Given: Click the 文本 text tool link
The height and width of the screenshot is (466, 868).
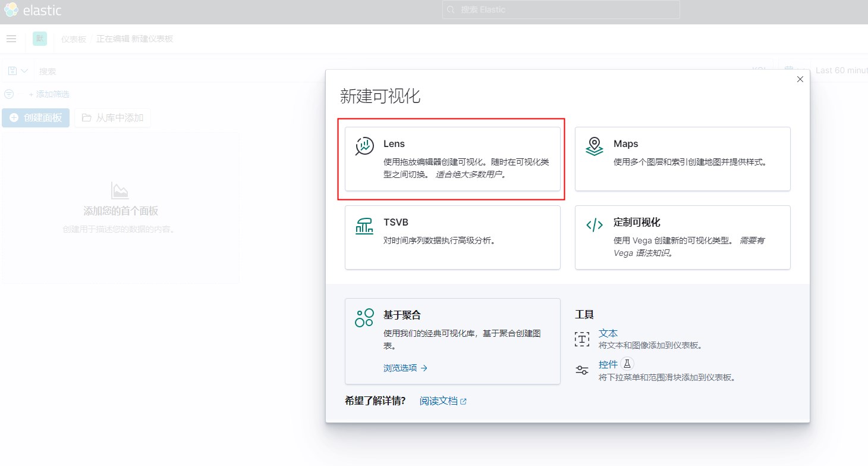Looking at the screenshot, I should tap(608, 333).
